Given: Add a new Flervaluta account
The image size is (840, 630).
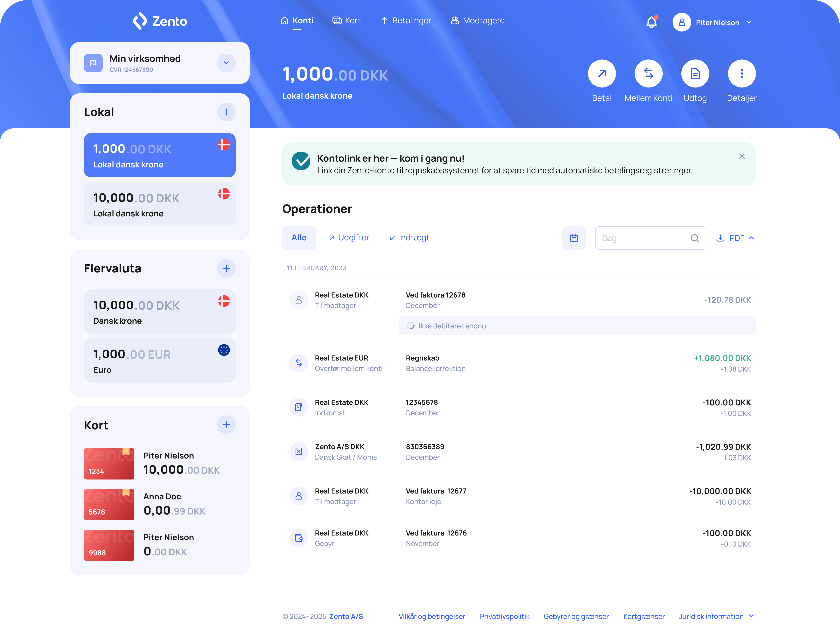Looking at the screenshot, I should point(226,268).
